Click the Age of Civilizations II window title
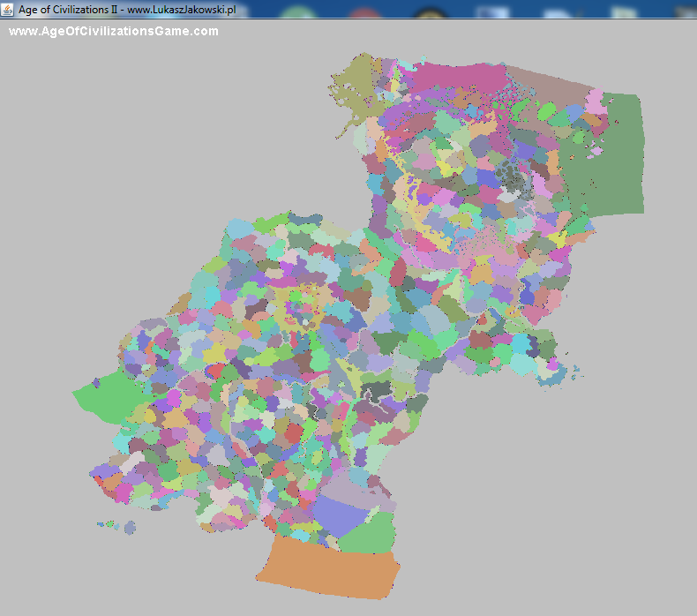The width and height of the screenshot is (697, 616). 127,10
